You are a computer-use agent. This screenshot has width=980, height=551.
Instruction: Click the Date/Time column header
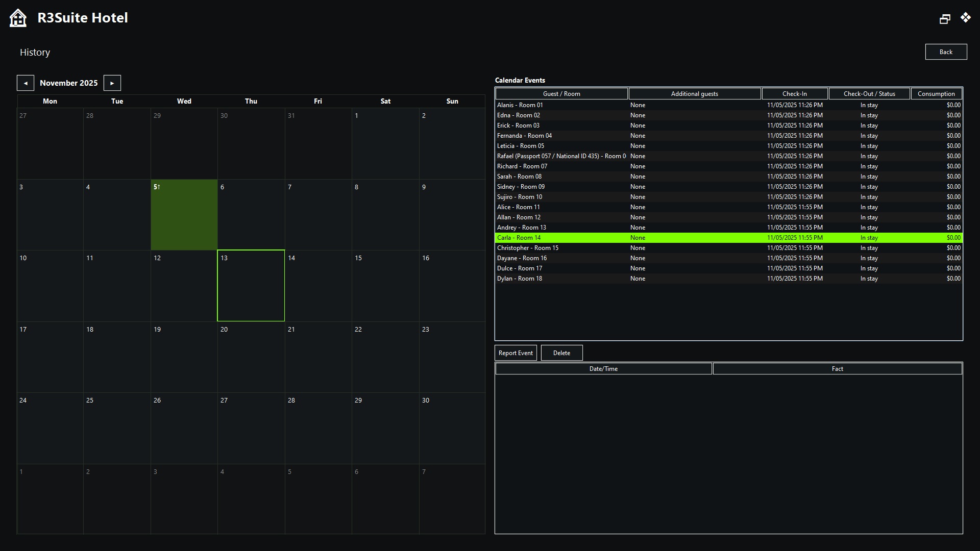coord(603,368)
